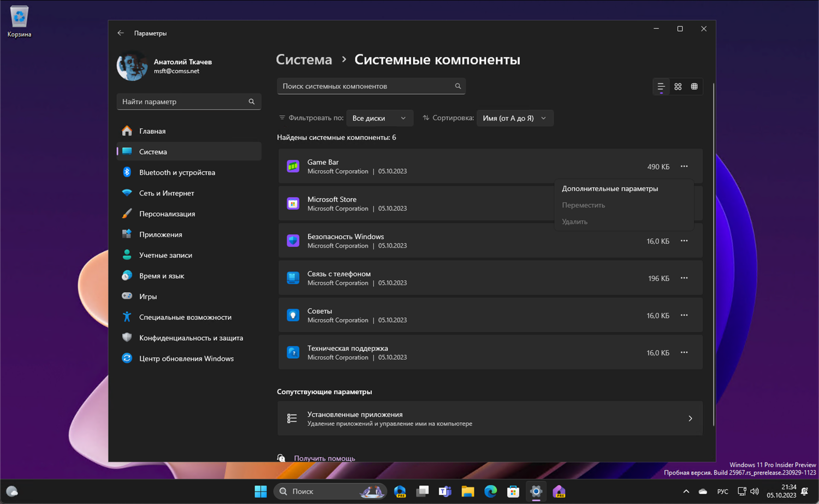Image resolution: width=819 pixels, height=504 pixels.
Task: Go to Сеть и Интернет settings
Action: click(x=189, y=193)
